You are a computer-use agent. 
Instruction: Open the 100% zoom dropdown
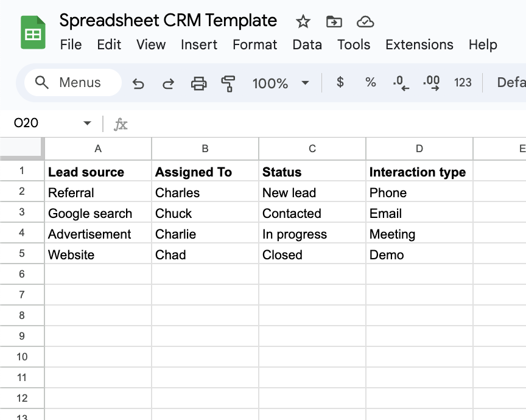tap(281, 83)
